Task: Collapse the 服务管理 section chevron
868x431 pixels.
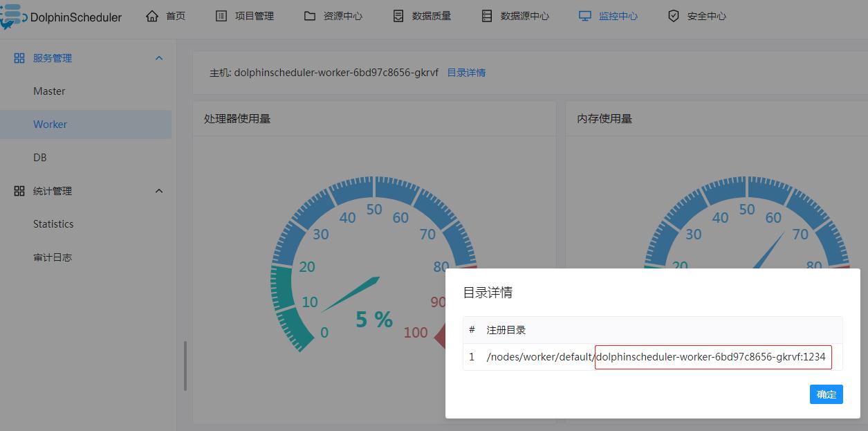Action: (159, 58)
